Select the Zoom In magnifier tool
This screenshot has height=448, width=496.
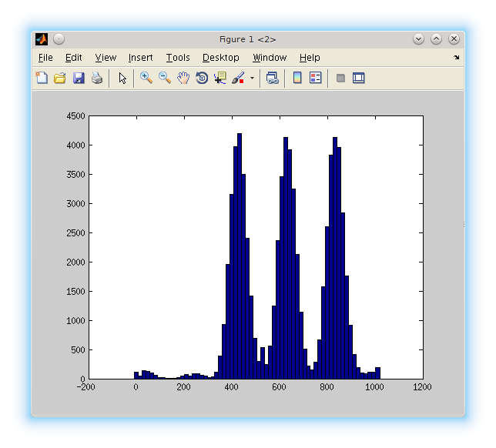146,78
